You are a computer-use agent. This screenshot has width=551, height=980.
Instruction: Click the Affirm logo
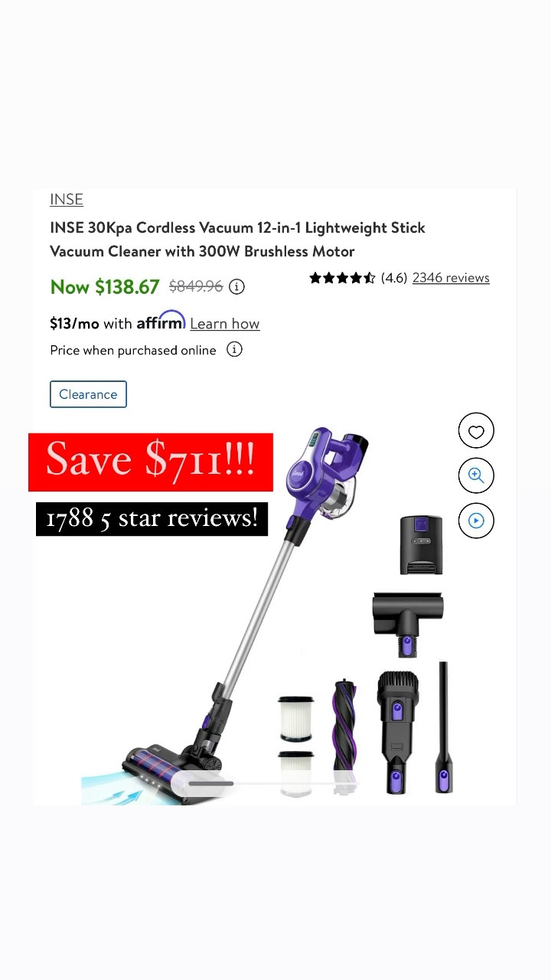(161, 321)
